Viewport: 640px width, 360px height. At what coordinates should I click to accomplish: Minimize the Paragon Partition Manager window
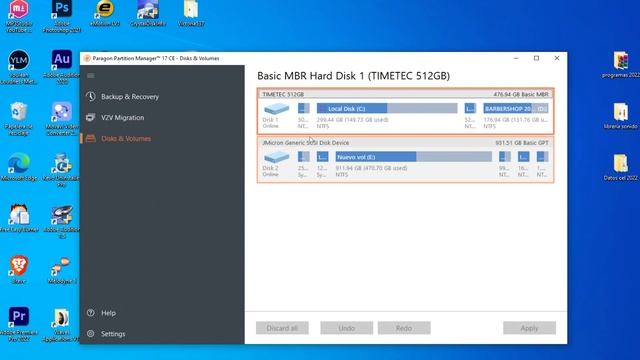pos(516,58)
